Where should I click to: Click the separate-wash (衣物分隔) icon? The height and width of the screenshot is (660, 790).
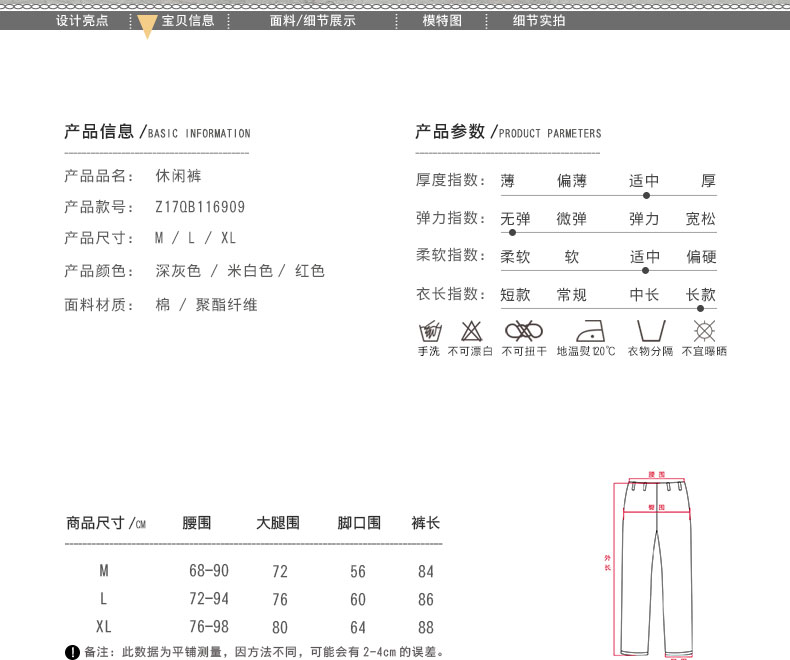651,331
